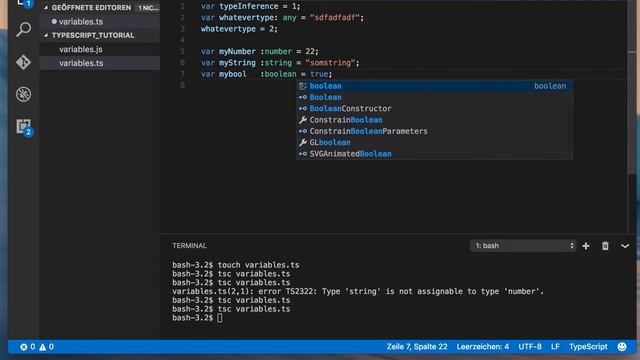Open the Search view in activity bar

pyautogui.click(x=23, y=29)
